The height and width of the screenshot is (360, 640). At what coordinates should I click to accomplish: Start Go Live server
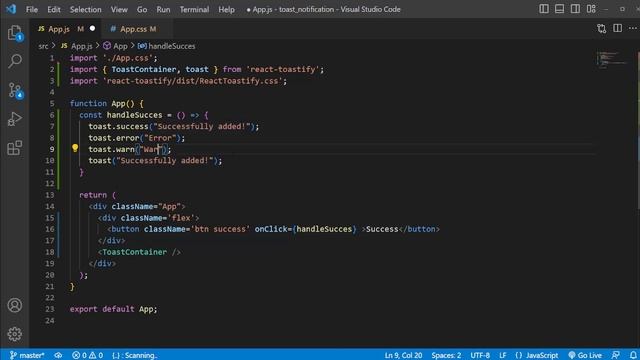[x=585, y=355]
